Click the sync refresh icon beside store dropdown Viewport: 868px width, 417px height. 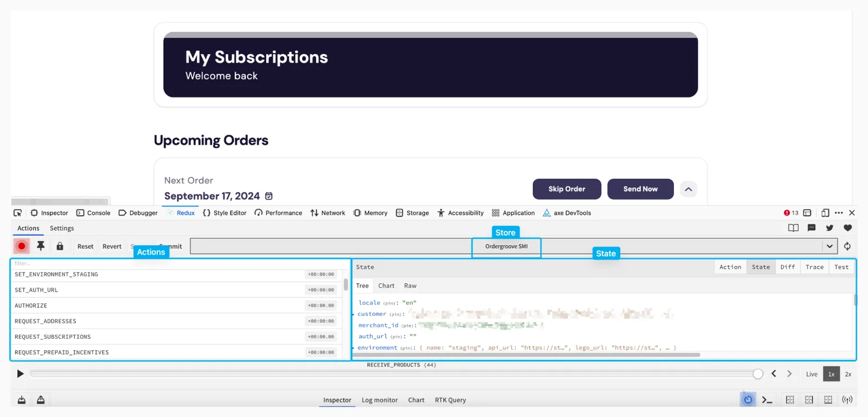[x=847, y=247]
